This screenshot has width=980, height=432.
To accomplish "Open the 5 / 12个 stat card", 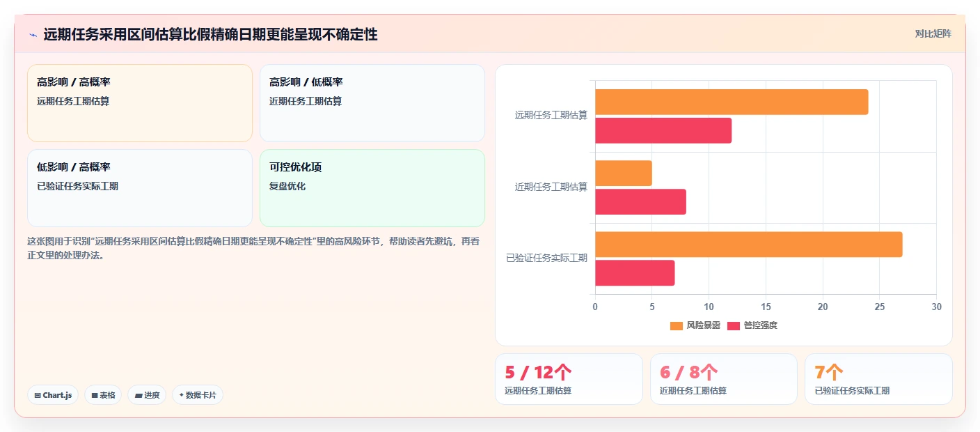I will click(569, 379).
